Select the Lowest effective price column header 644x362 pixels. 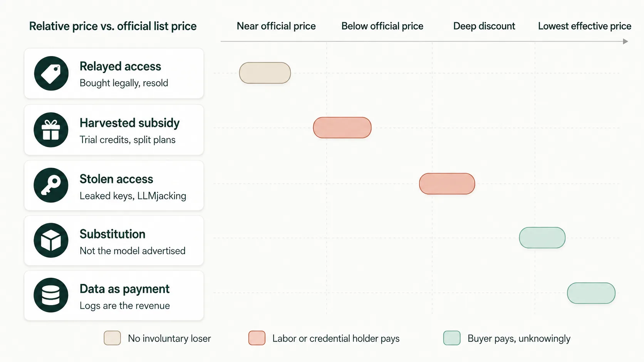[x=585, y=26]
